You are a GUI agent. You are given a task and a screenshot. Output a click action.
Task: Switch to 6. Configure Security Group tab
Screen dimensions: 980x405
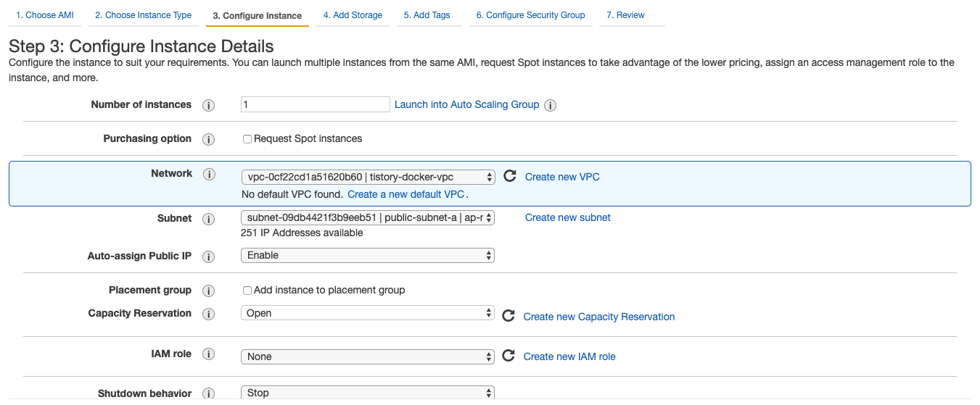pyautogui.click(x=530, y=15)
